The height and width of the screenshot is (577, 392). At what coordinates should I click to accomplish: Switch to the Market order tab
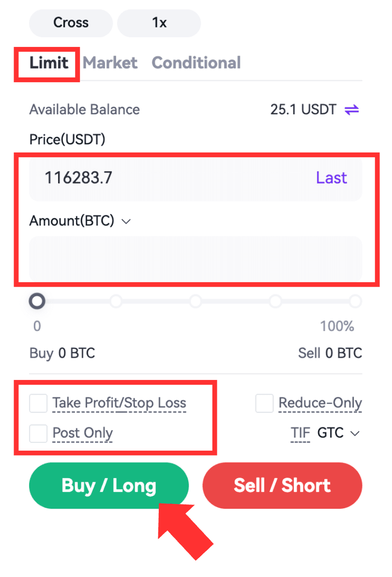110,63
